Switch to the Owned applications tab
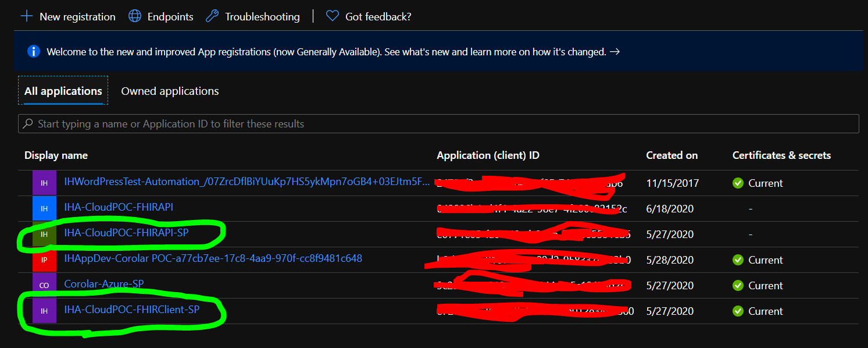Viewport: 868px width, 348px height. pyautogui.click(x=170, y=91)
